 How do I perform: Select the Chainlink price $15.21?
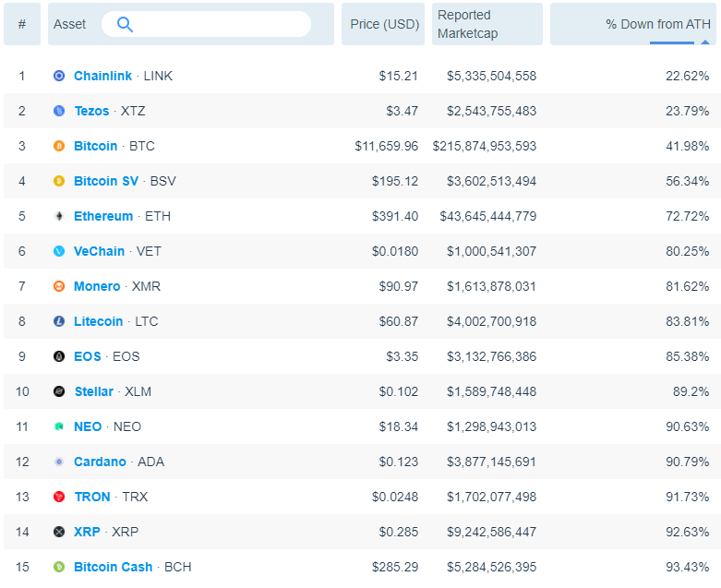[x=398, y=76]
